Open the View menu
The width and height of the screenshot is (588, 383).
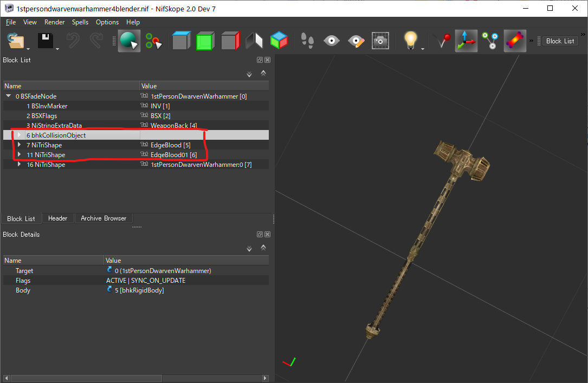coord(30,22)
